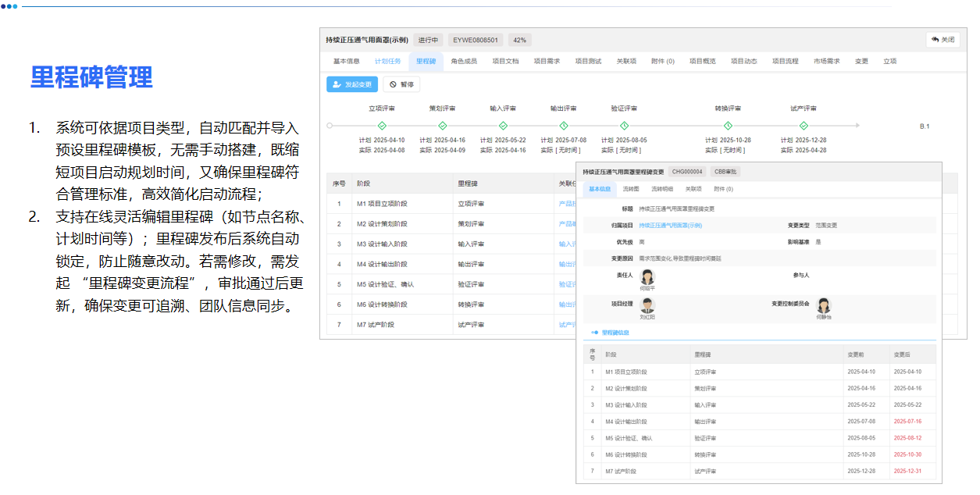Open the 项目文档 tab
This screenshot has height=495, width=980.
coord(505,61)
